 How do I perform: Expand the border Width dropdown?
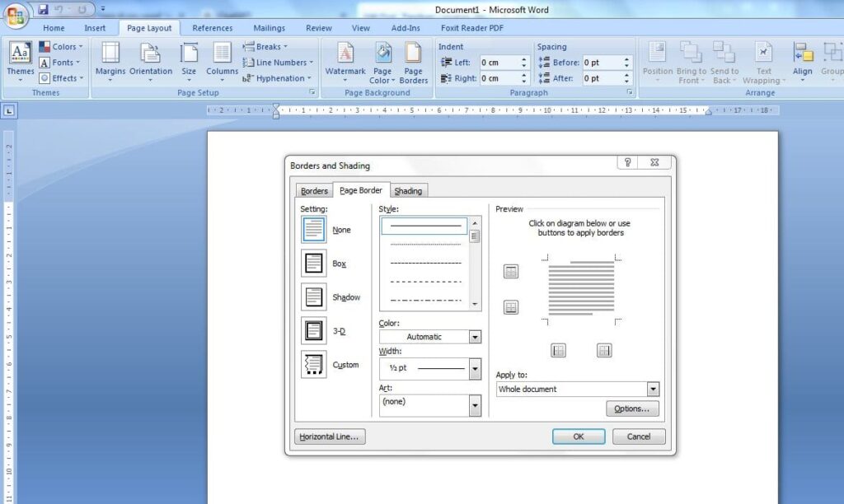(x=475, y=369)
